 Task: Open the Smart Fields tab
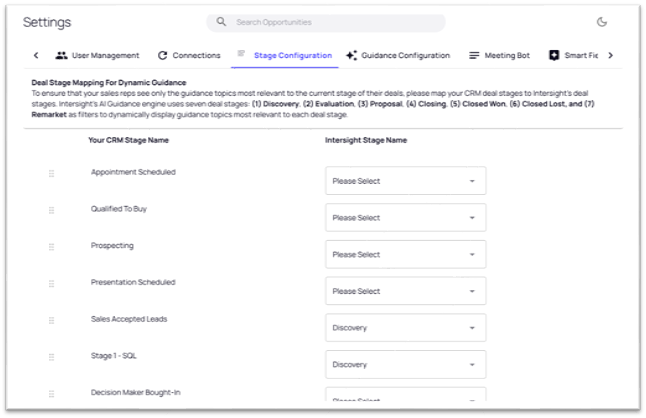pyautogui.click(x=573, y=55)
